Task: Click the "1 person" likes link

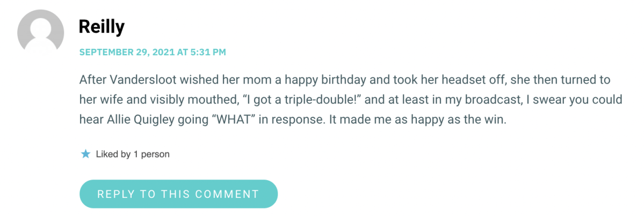Action: pyautogui.click(x=151, y=154)
